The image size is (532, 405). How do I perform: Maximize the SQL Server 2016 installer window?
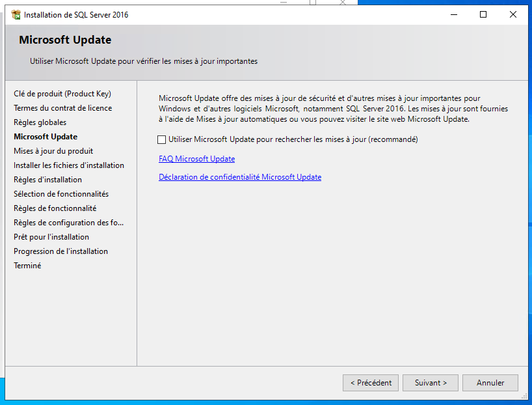point(483,14)
